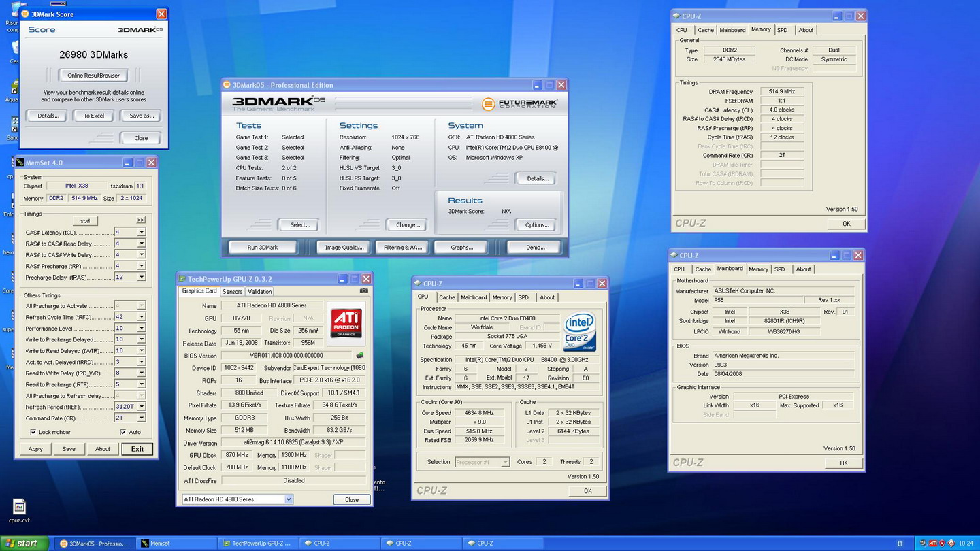The width and height of the screenshot is (980, 551).
Task: Open the RAS# to CAS# Read Delay dropdown
Action: pyautogui.click(x=142, y=244)
